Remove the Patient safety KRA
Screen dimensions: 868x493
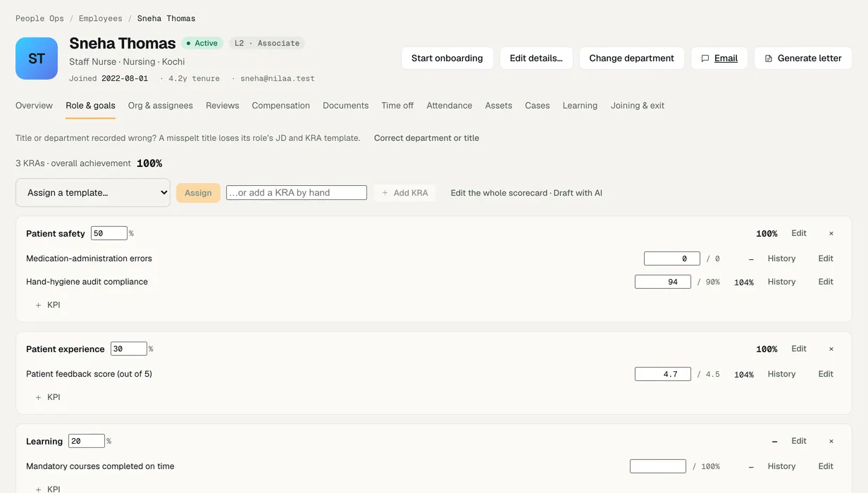tap(831, 233)
